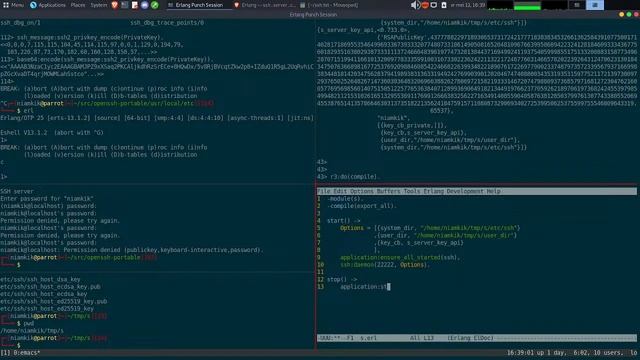Click the Applications menu blue logo icon

[33, 5]
